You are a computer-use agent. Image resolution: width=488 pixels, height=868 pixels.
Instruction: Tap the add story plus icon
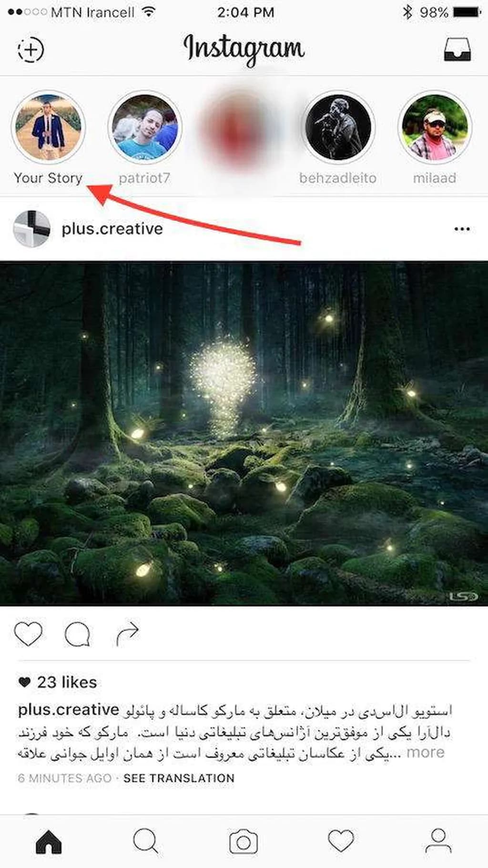(x=30, y=50)
